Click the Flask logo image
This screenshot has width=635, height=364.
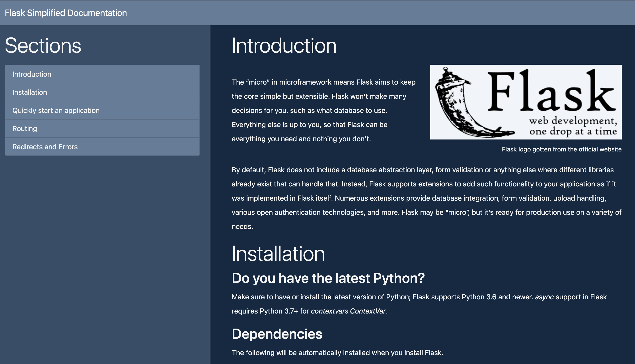point(526,102)
